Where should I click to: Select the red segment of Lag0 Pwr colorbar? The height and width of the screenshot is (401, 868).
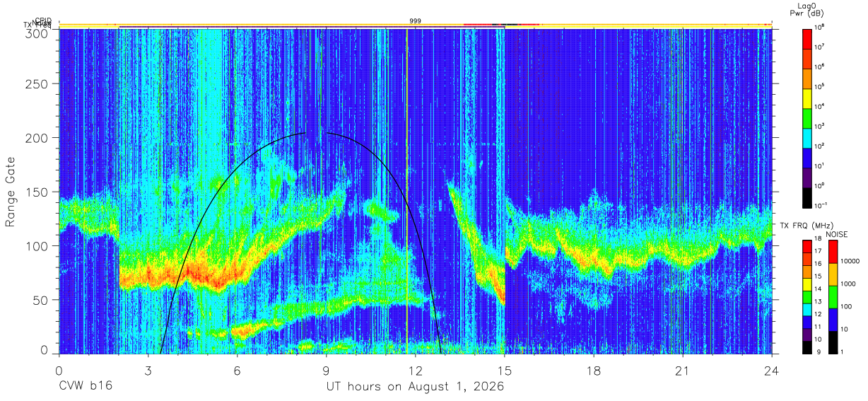click(807, 38)
